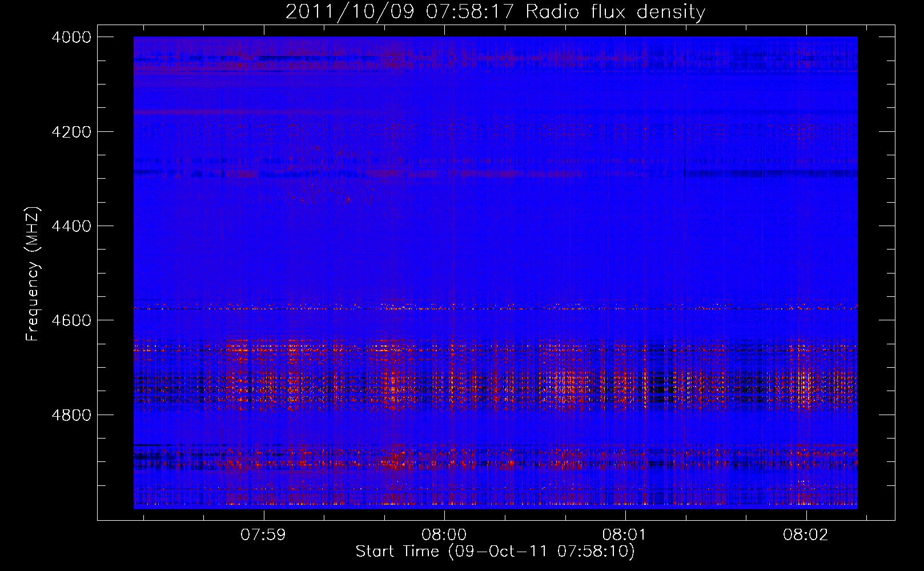Click the 4200 frequency axis label
This screenshot has height=571, width=924.
(x=71, y=132)
